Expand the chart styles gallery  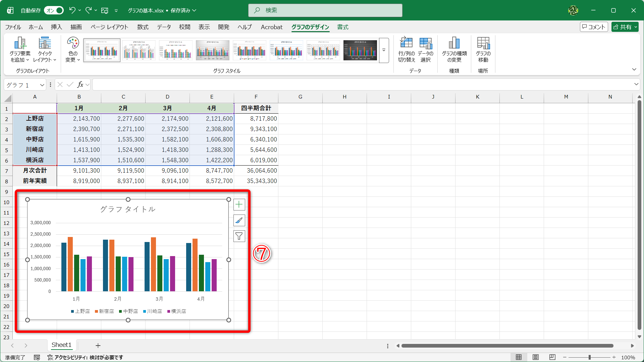pyautogui.click(x=384, y=50)
